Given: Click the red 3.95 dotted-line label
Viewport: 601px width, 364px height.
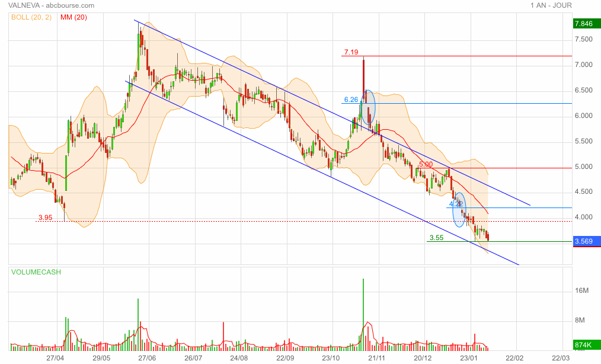Looking at the screenshot, I should click(x=45, y=218).
